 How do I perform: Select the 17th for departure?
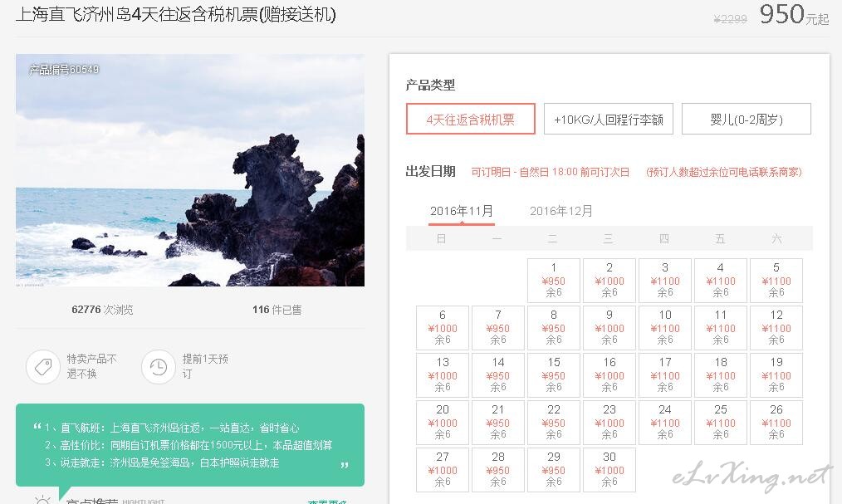[x=665, y=374]
